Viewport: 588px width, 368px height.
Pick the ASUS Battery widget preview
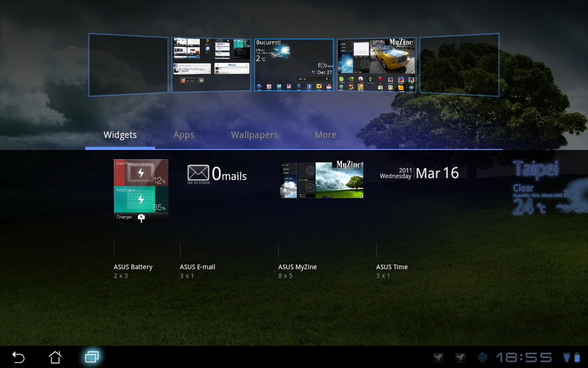pyautogui.click(x=141, y=191)
